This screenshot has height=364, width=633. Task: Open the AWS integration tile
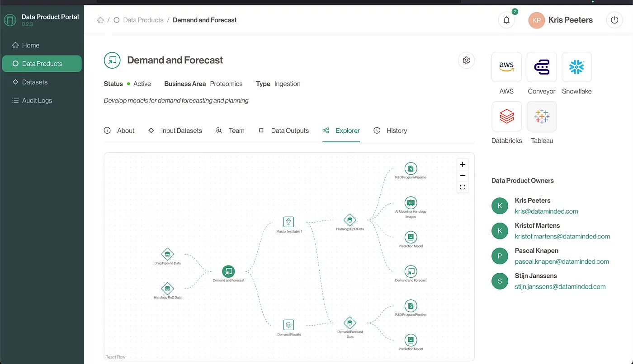tap(506, 67)
